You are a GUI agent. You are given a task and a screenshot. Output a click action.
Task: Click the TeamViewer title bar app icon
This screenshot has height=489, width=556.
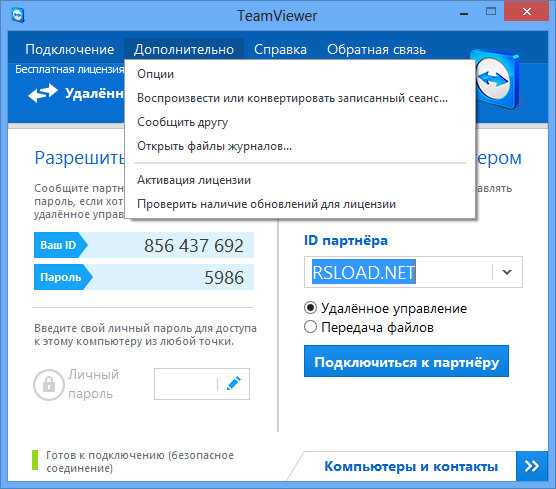(x=17, y=16)
